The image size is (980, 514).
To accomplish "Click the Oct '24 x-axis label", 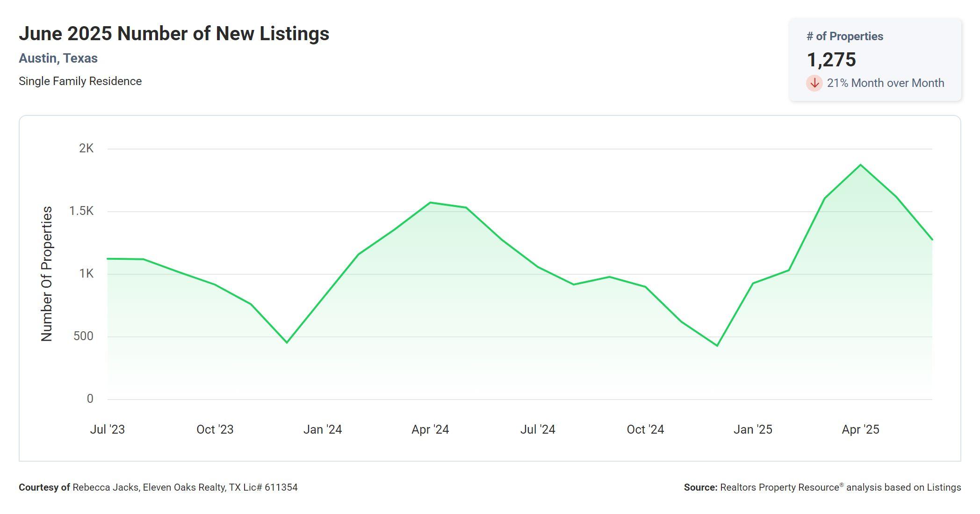I will click(x=645, y=429).
